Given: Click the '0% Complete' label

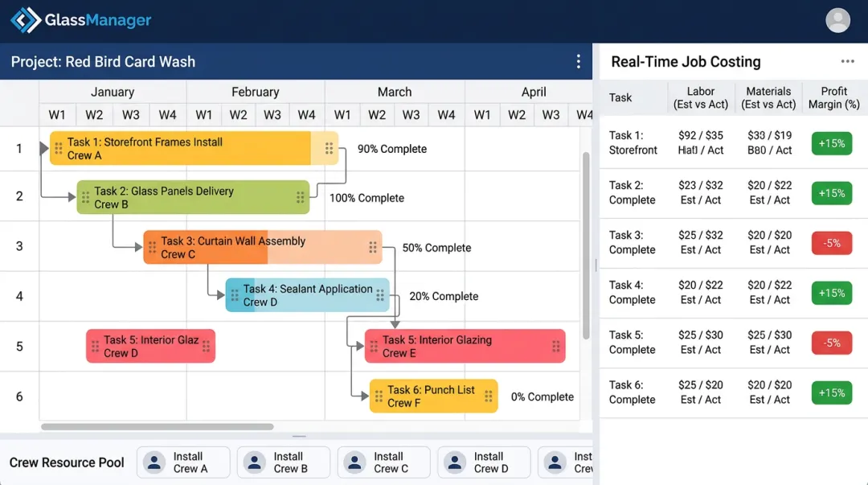Looking at the screenshot, I should [x=542, y=397].
